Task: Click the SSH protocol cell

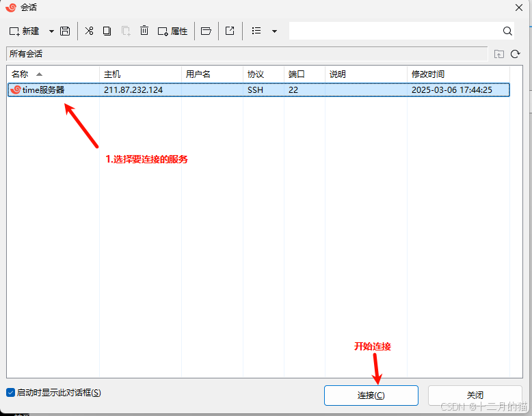Action: tap(255, 90)
